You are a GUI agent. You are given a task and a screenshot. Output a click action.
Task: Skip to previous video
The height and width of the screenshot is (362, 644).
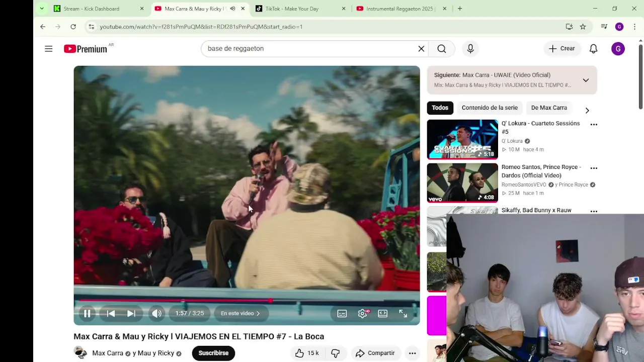click(111, 313)
